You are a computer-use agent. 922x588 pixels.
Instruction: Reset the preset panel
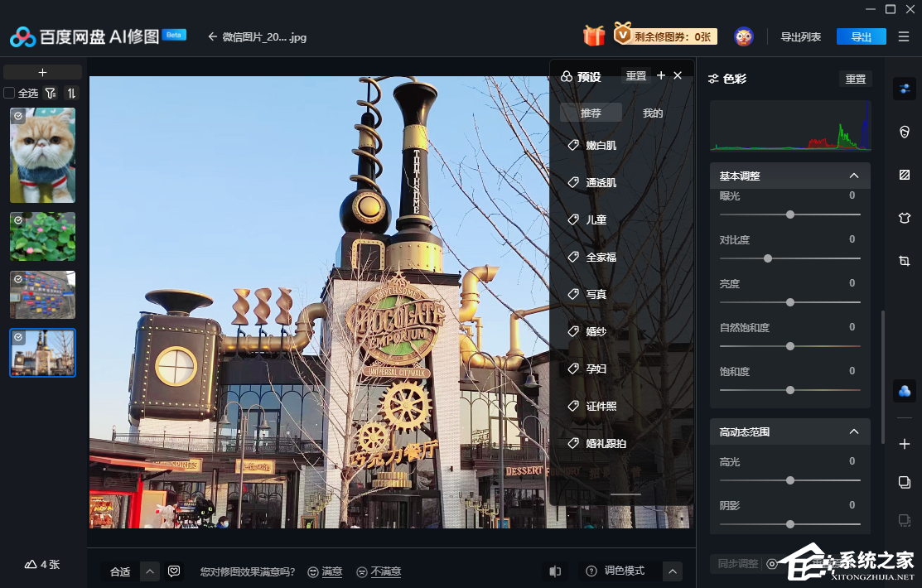pos(635,75)
